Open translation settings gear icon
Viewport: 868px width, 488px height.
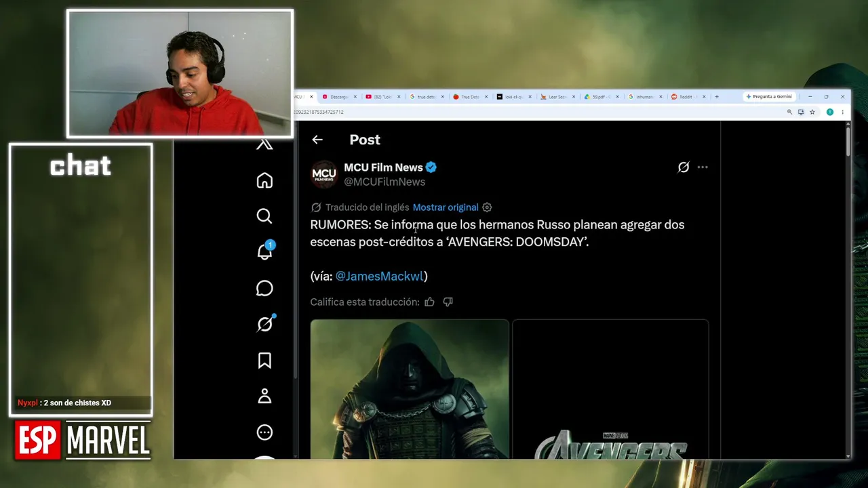[x=487, y=207]
